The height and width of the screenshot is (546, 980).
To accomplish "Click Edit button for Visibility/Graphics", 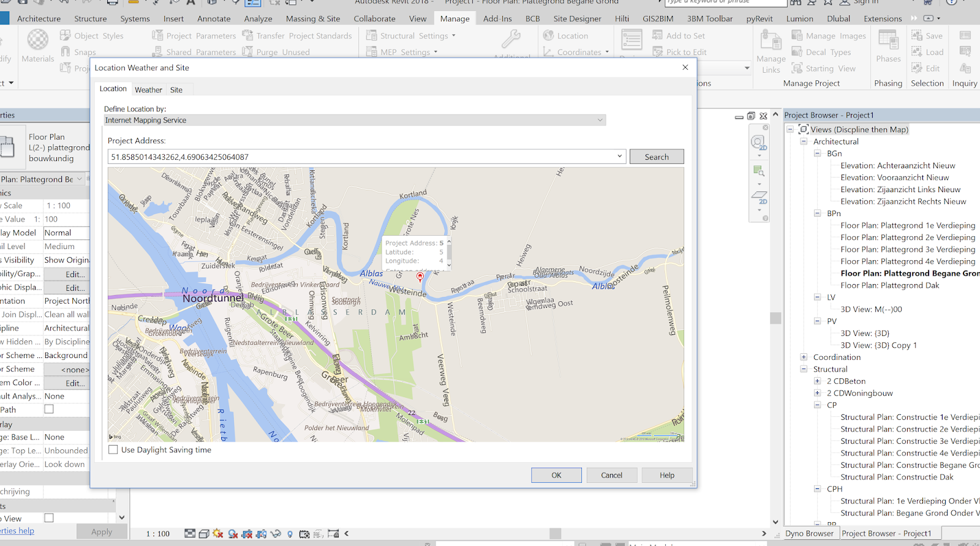I will [67, 274].
